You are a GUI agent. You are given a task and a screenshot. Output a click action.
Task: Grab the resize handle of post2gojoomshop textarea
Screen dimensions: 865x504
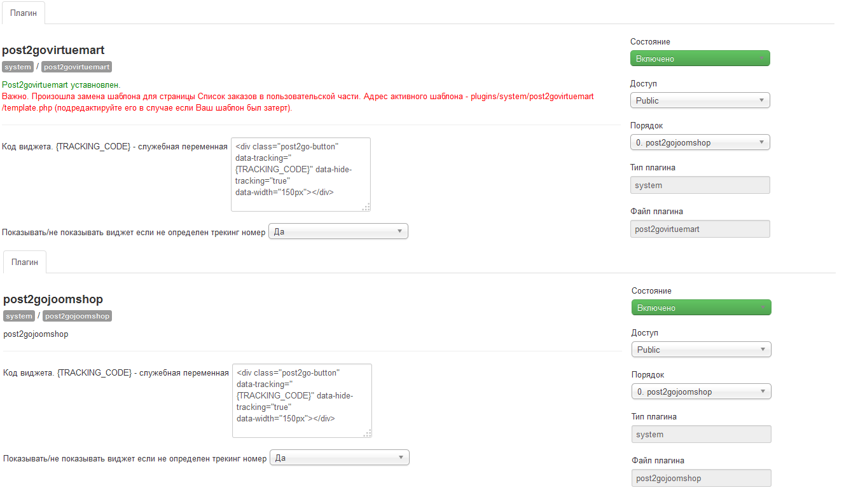pyautogui.click(x=367, y=433)
